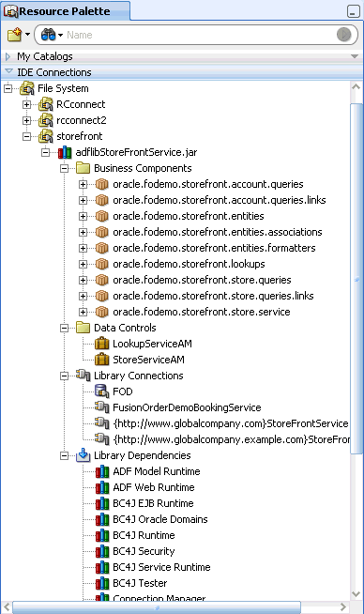Viewport: 364px width, 614px height.
Task: Select the Library Dependencies label
Action: coord(142,455)
